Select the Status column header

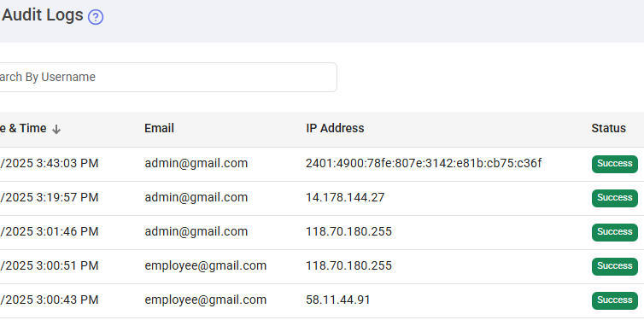coord(608,128)
